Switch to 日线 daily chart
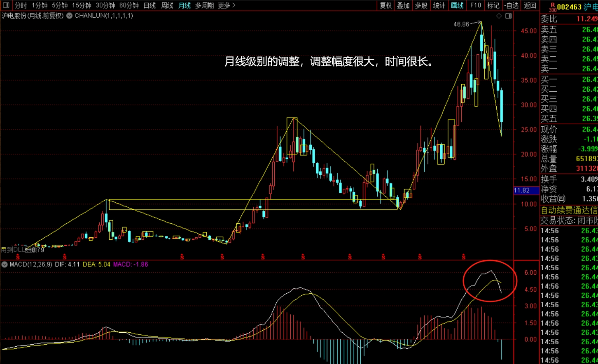 [x=149, y=5]
